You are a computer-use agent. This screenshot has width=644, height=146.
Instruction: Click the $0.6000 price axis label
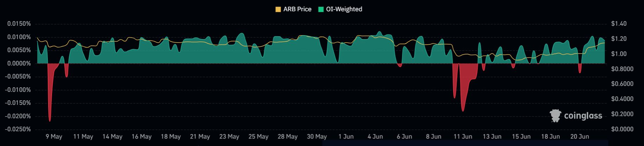coord(622,84)
